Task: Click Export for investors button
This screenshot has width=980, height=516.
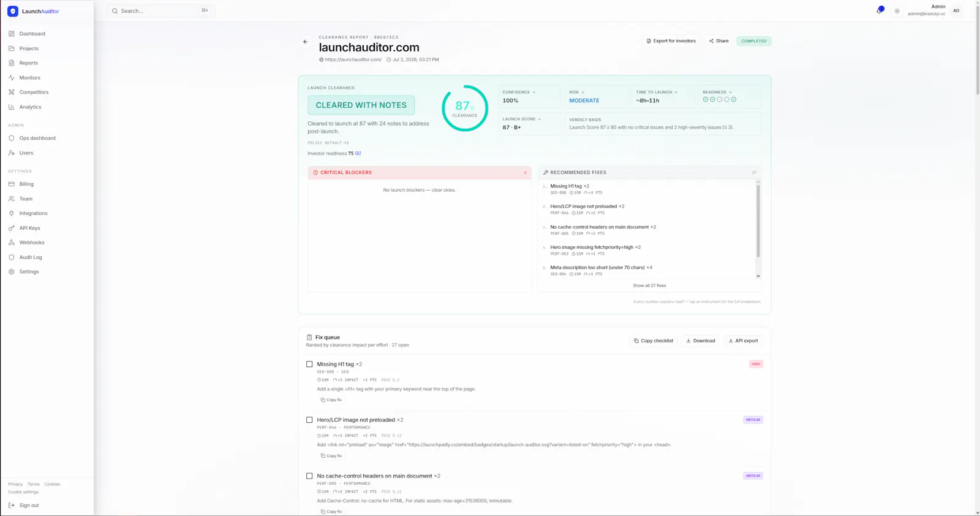Action: pyautogui.click(x=671, y=41)
